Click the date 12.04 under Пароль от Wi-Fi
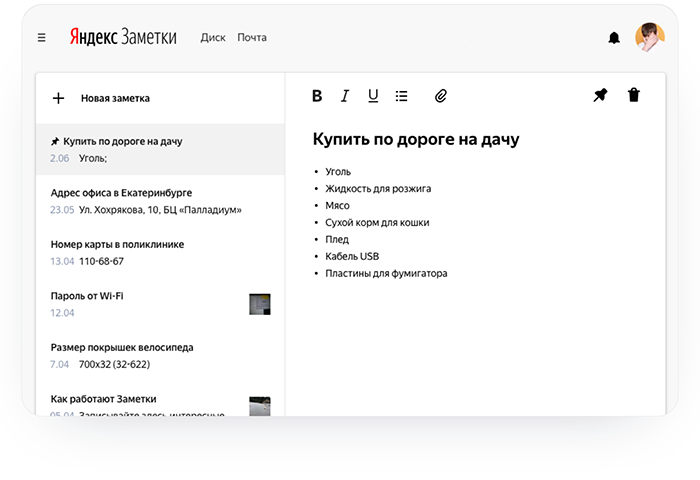700x480 pixels. tap(62, 313)
